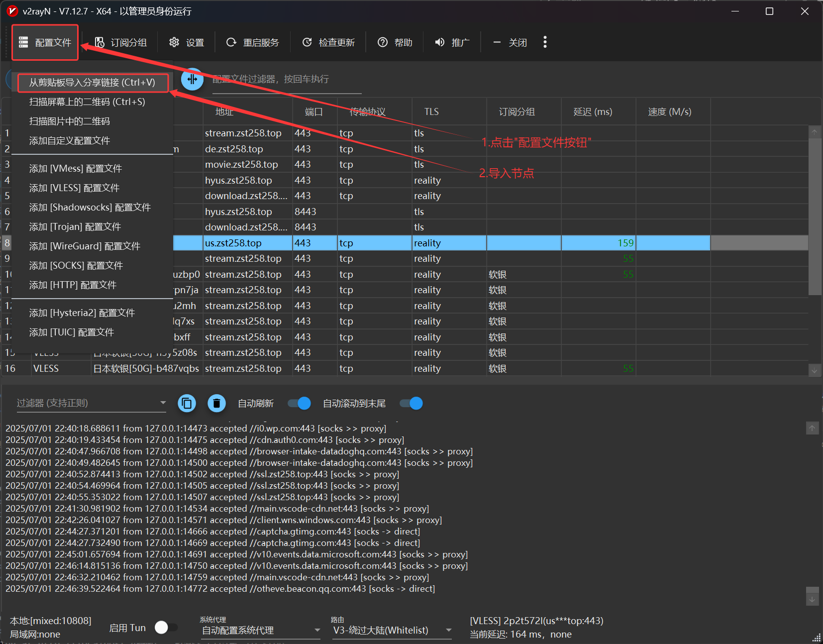
Task: Focus the 配置文件过滤器 search field
Action: coord(287,79)
